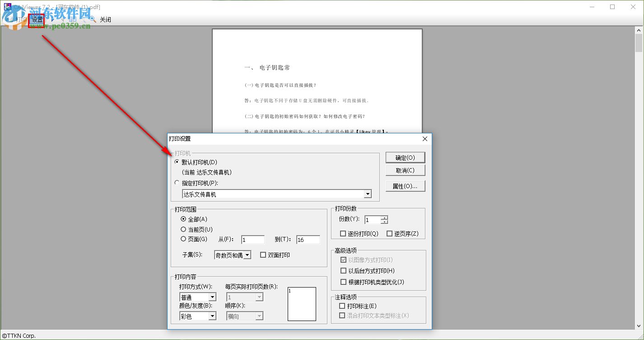This screenshot has height=340, width=644.
Task: Go to previous page with the left arrow icon
Action: tap(63, 19)
